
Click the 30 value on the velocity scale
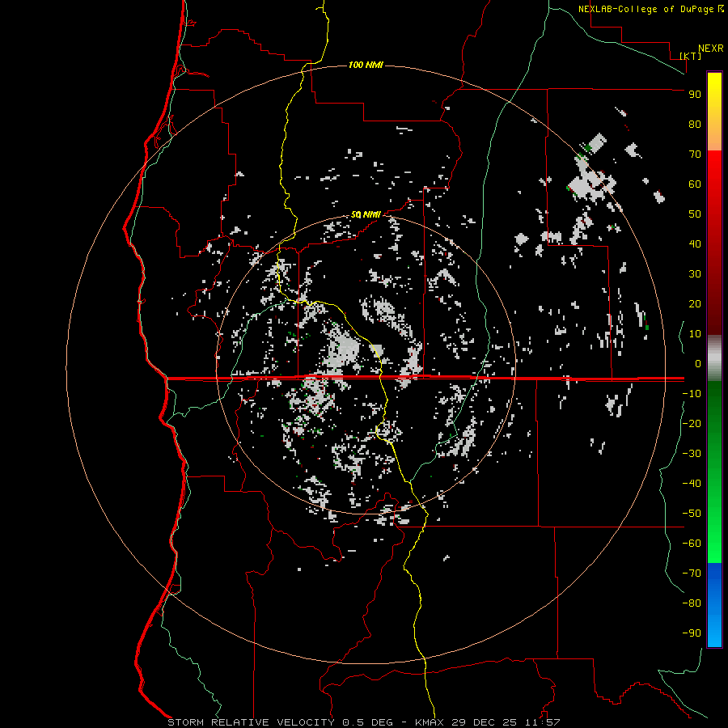[x=695, y=274]
